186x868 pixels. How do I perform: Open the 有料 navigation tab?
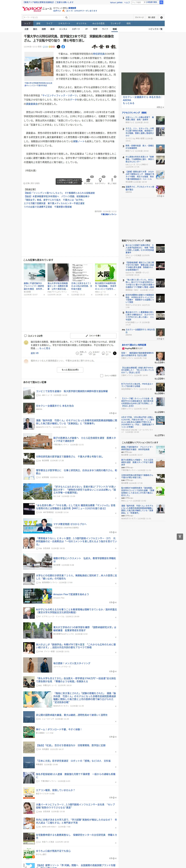point(128,24)
